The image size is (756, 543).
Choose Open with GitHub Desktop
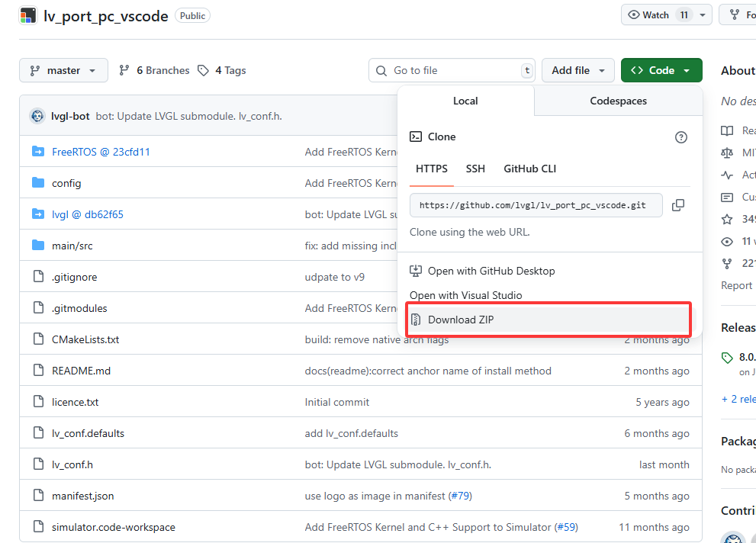[x=491, y=271]
